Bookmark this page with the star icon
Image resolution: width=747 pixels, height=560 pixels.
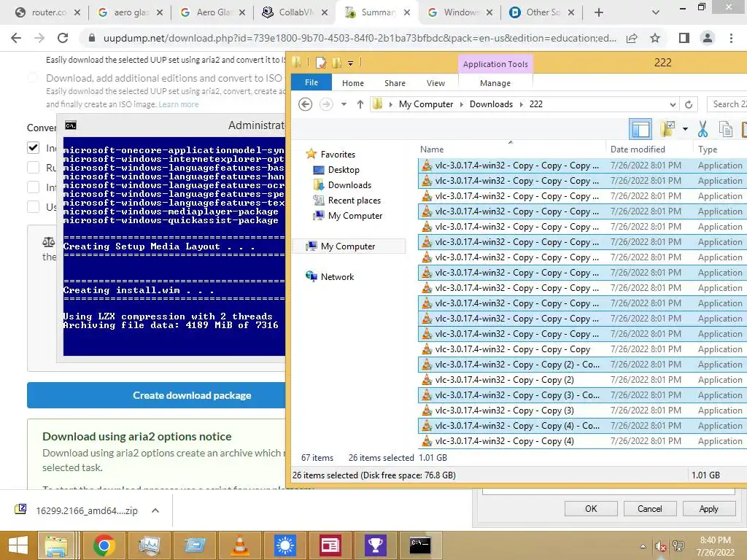coord(655,38)
